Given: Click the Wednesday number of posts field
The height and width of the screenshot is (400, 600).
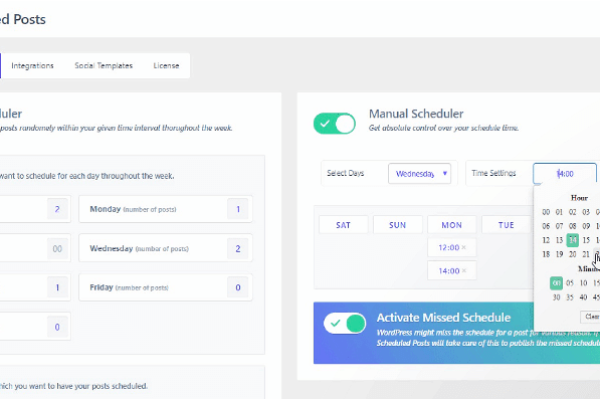Looking at the screenshot, I should click(x=238, y=248).
